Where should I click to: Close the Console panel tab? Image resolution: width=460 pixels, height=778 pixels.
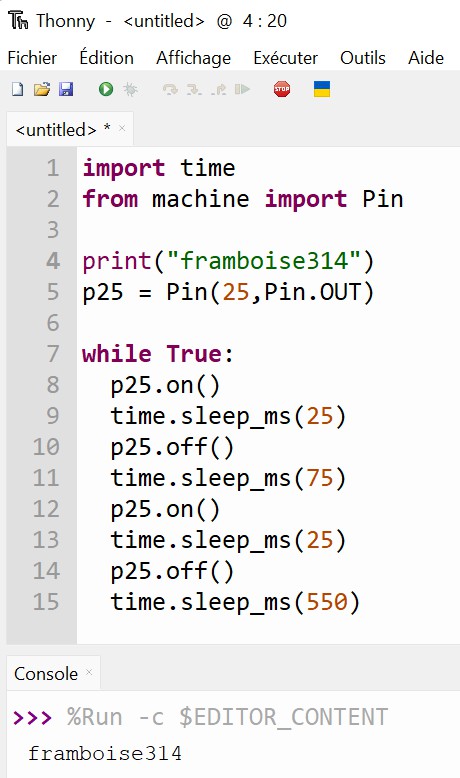click(89, 672)
